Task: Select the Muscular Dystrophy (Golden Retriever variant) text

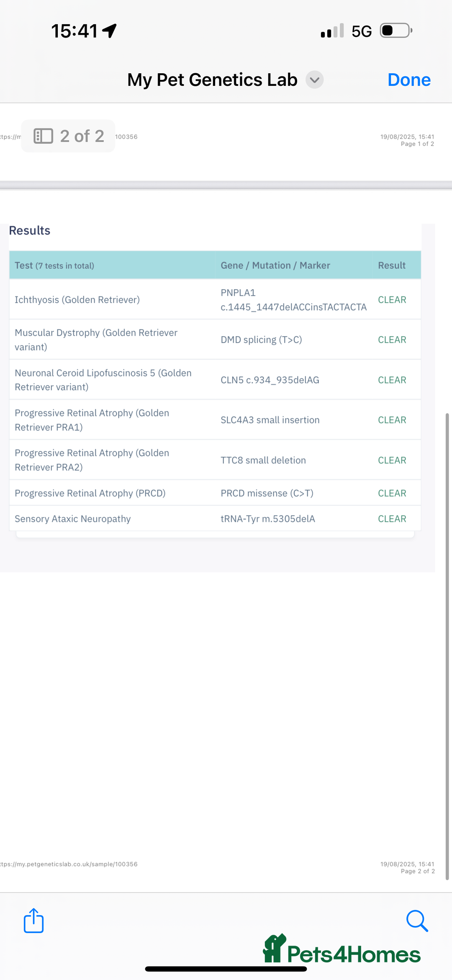Action: click(x=96, y=340)
